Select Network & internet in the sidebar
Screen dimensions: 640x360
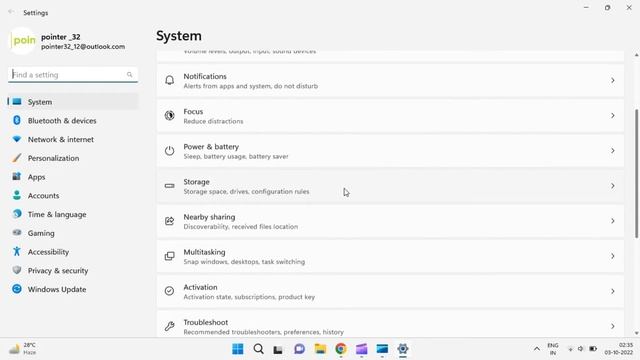point(73,139)
